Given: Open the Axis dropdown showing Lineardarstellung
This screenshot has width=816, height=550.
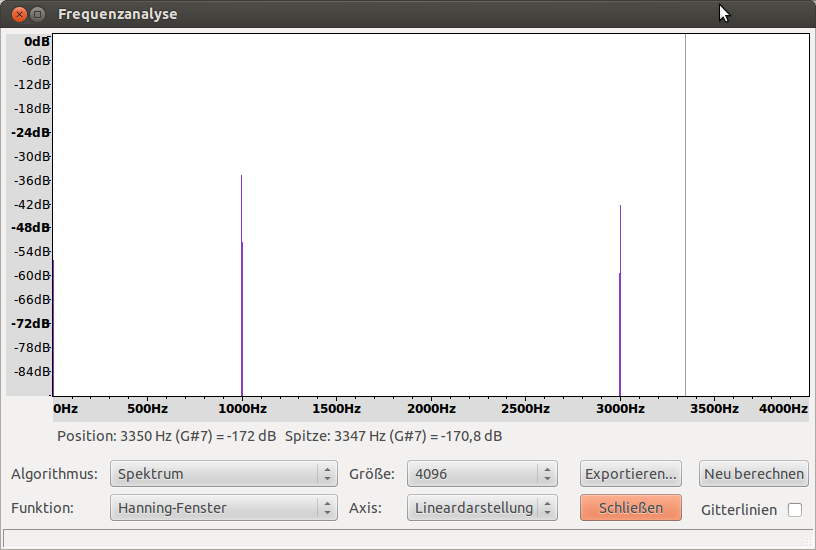Looking at the screenshot, I should coord(482,508).
